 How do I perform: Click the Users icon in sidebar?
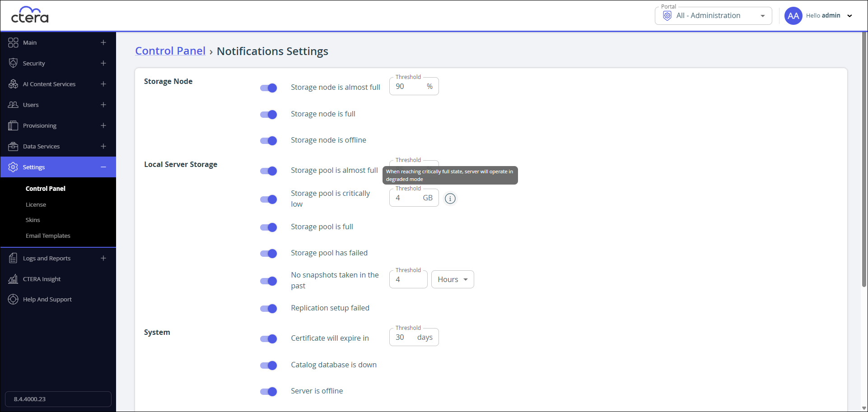(x=13, y=105)
